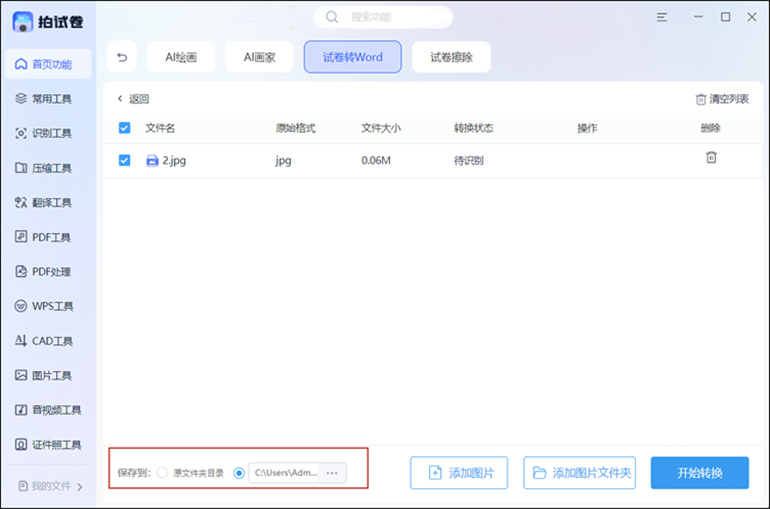Click 文件大小 column header
This screenshot has height=509, width=770.
click(x=381, y=128)
